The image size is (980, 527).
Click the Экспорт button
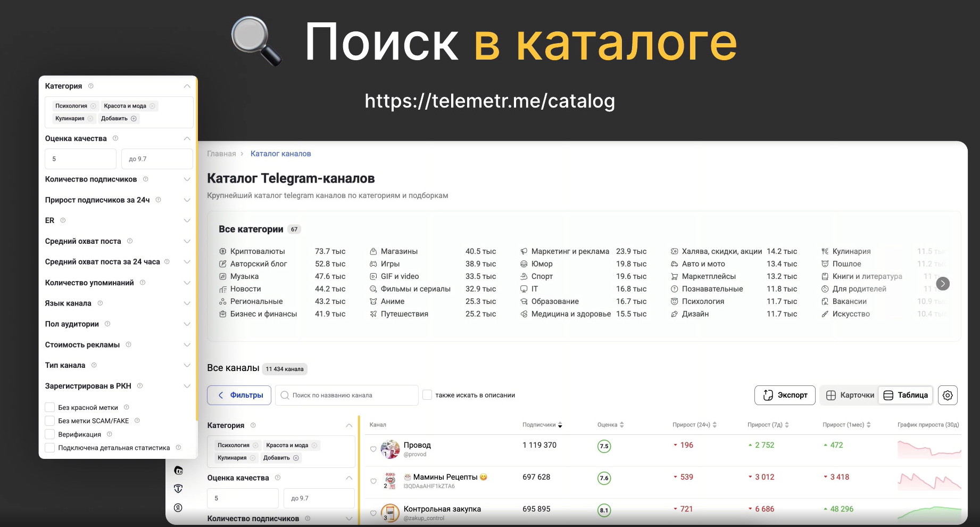(785, 395)
